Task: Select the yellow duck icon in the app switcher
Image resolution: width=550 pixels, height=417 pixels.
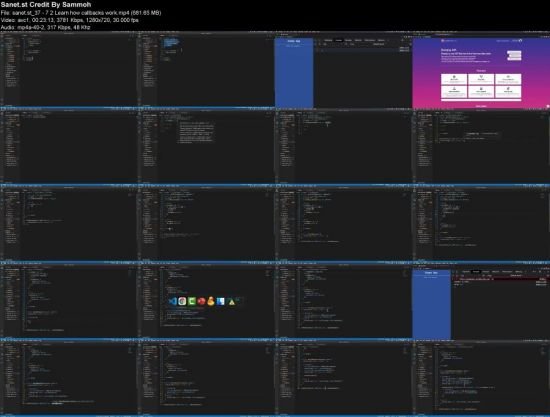Action: point(211,301)
